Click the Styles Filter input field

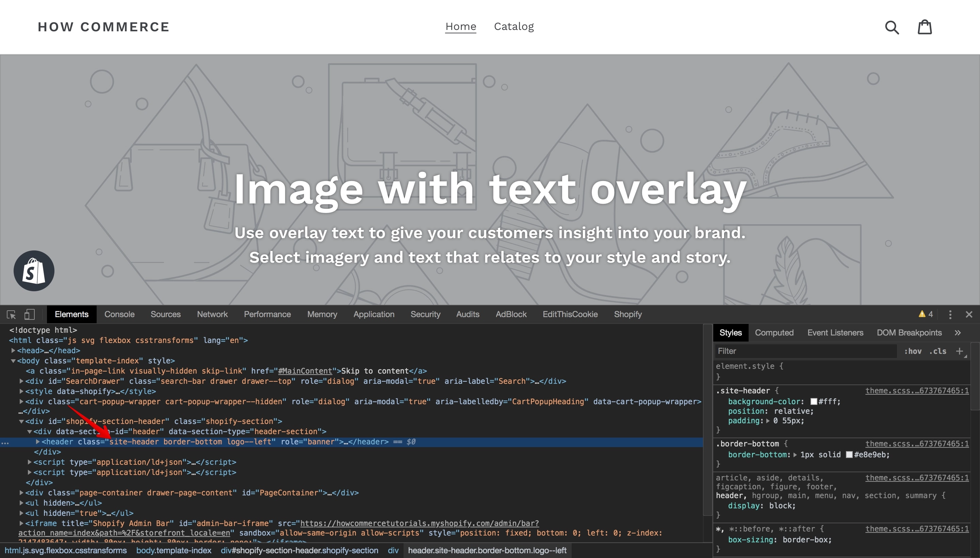806,351
